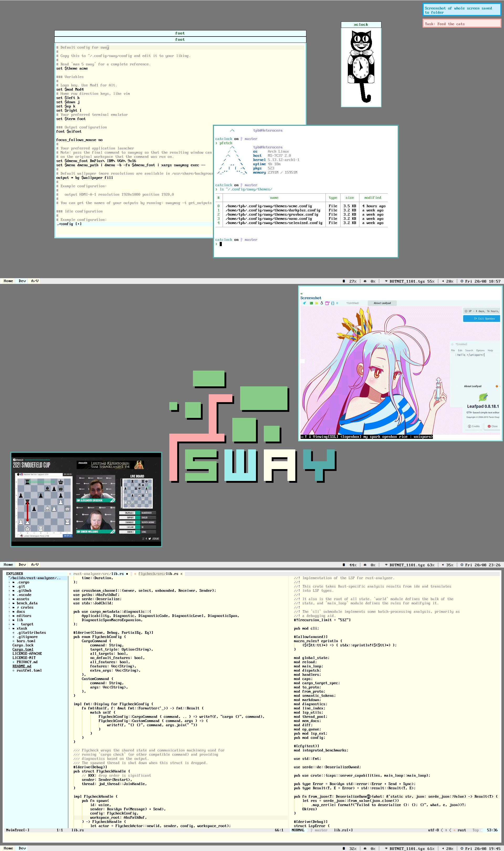504x851 pixels.
Task: Select the {} launcher icon in Openbox panel
Action: click(333, 303)
